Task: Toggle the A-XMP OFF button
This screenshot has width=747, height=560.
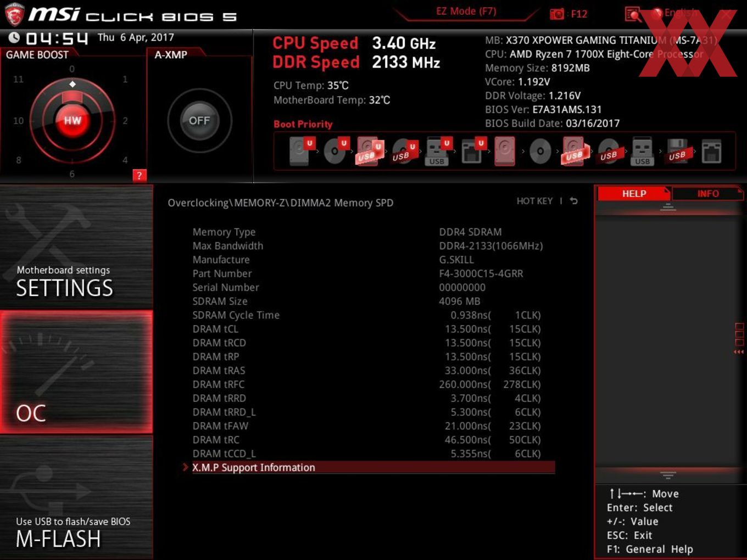Action: (x=199, y=120)
